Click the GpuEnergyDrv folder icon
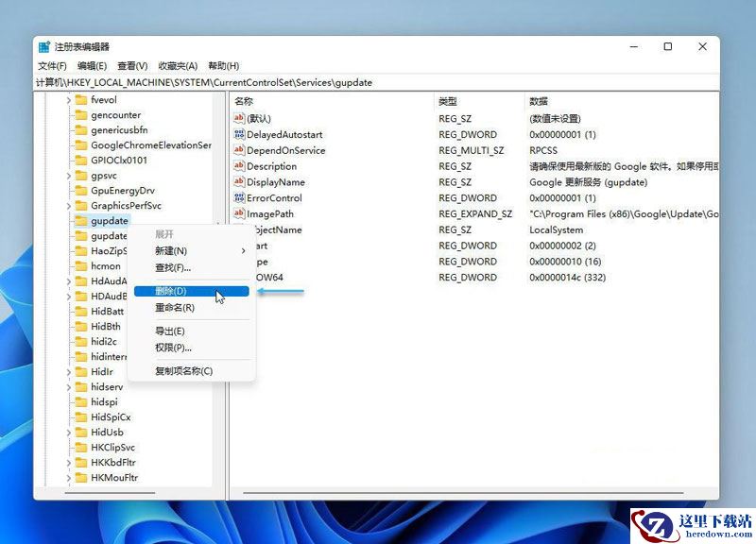The height and width of the screenshot is (544, 756). coord(81,191)
